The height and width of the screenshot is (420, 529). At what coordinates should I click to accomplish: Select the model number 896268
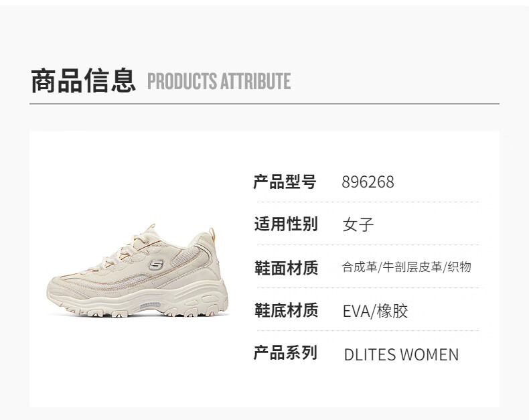click(368, 182)
